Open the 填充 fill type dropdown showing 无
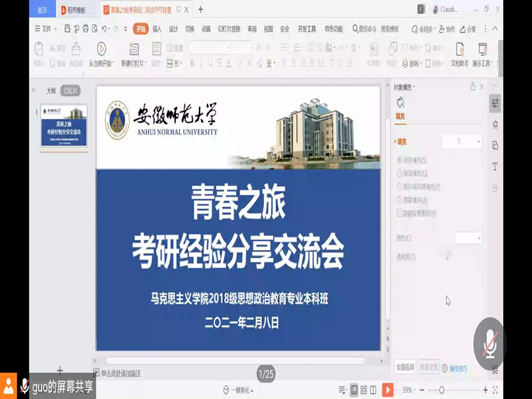 pyautogui.click(x=462, y=142)
